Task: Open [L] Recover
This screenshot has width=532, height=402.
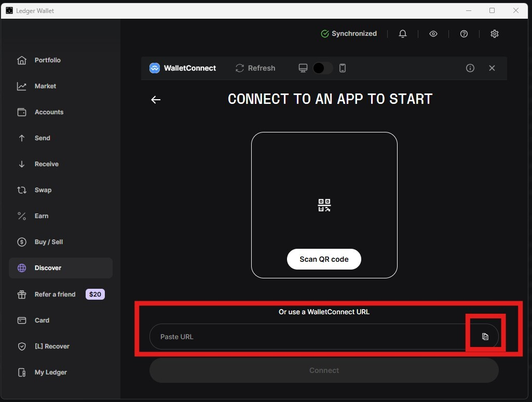Action: 52,346
